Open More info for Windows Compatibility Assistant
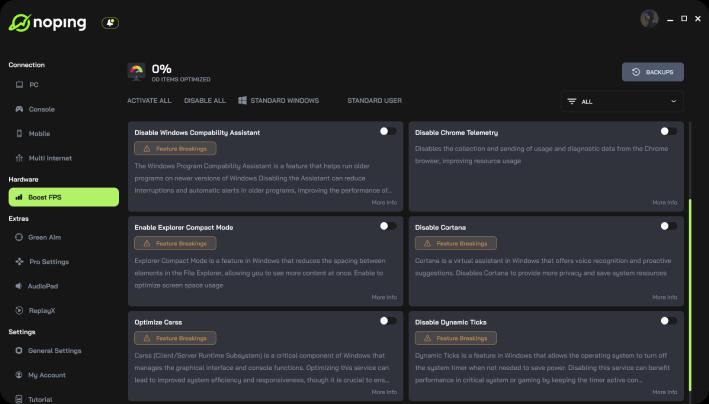 click(384, 202)
